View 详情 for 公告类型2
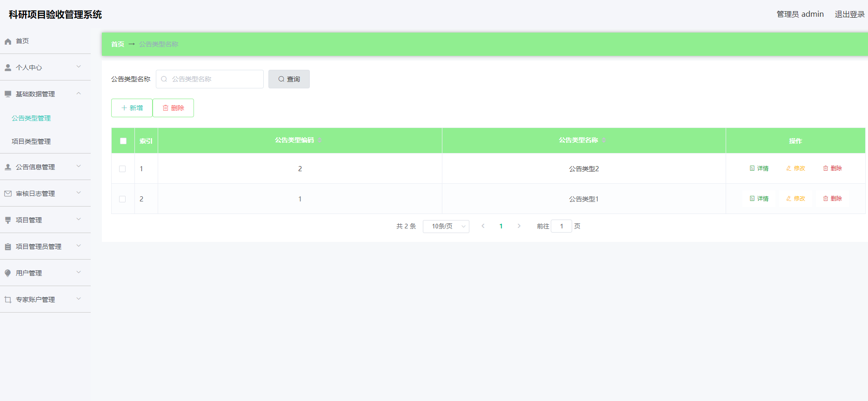This screenshot has width=868, height=401. click(x=759, y=168)
